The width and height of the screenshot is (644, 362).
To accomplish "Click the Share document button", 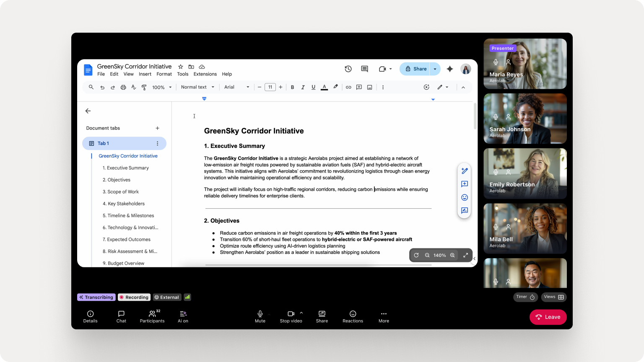I will pyautogui.click(x=415, y=69).
